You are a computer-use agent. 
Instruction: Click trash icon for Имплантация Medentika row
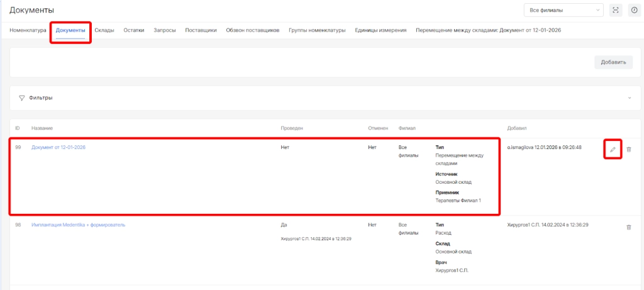pos(629,227)
